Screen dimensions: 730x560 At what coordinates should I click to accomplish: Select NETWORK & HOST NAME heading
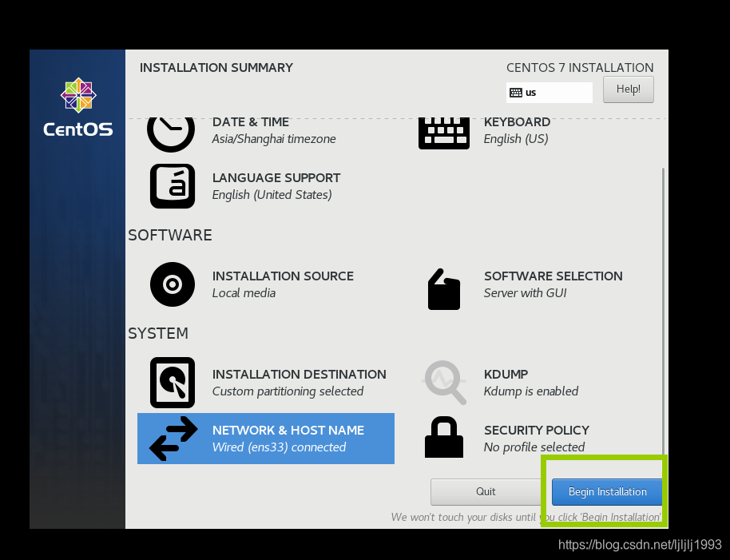click(x=288, y=430)
